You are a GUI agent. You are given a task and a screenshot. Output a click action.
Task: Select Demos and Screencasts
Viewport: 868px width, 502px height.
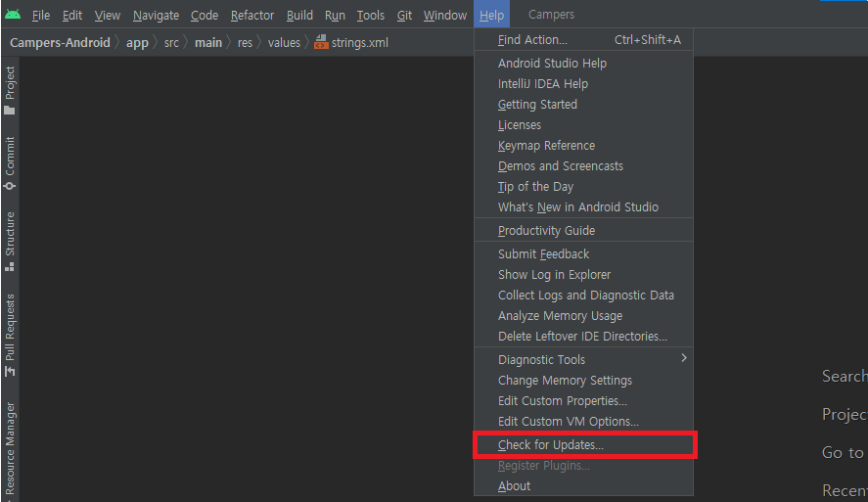tap(583, 165)
